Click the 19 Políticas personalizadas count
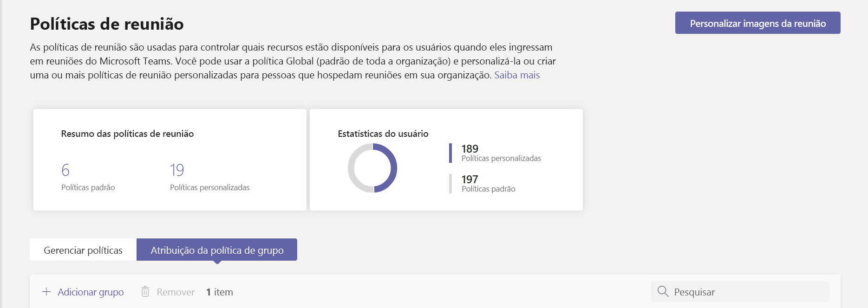 coord(177,170)
